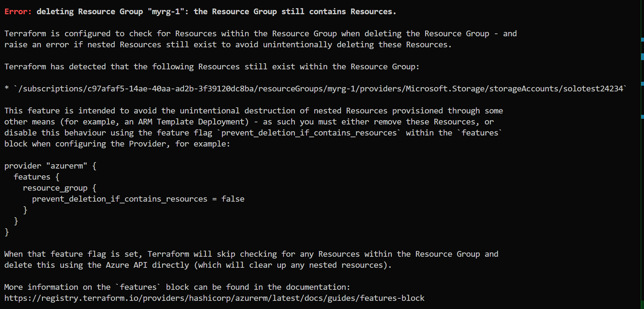The image size is (644, 309).
Task: Click prevent_deletion_if_contains_resources in the code block
Action: (120, 199)
